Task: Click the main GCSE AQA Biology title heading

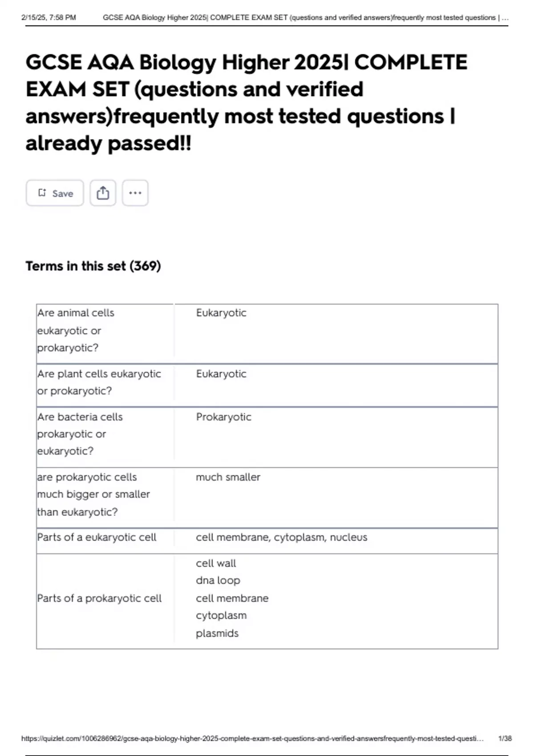Action: [x=246, y=102]
